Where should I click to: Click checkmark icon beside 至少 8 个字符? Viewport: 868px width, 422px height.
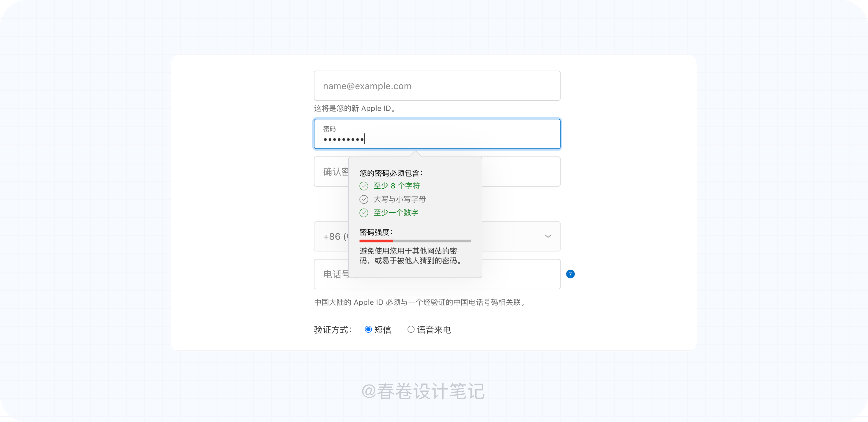tap(363, 186)
